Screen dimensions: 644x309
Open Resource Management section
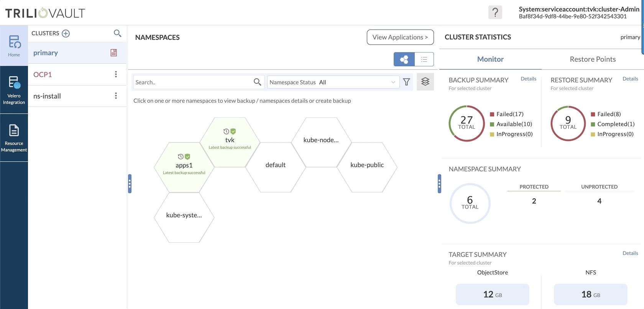point(14,138)
